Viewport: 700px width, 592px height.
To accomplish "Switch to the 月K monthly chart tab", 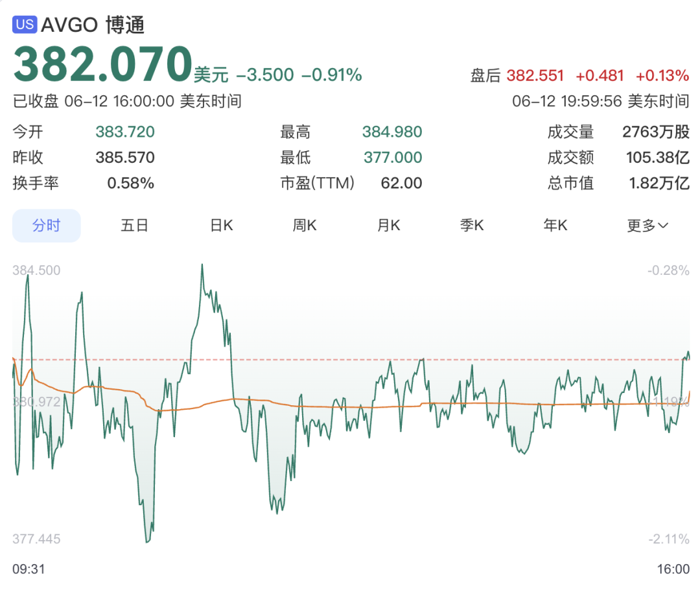I will (388, 226).
